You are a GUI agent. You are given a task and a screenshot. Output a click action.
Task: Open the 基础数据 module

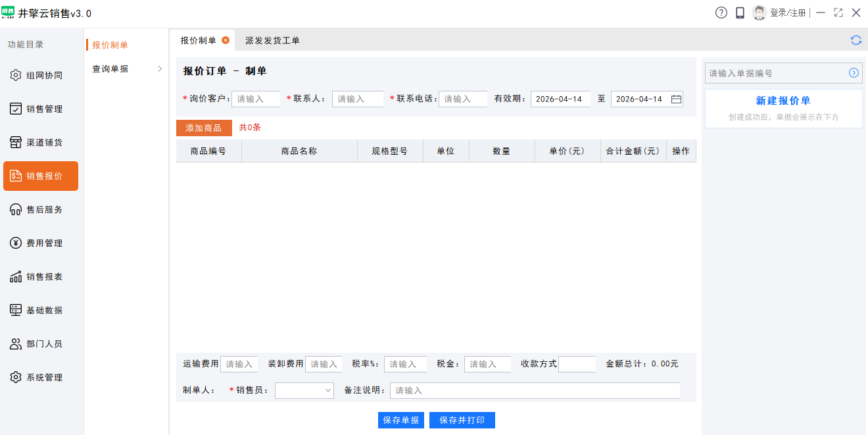coord(41,309)
